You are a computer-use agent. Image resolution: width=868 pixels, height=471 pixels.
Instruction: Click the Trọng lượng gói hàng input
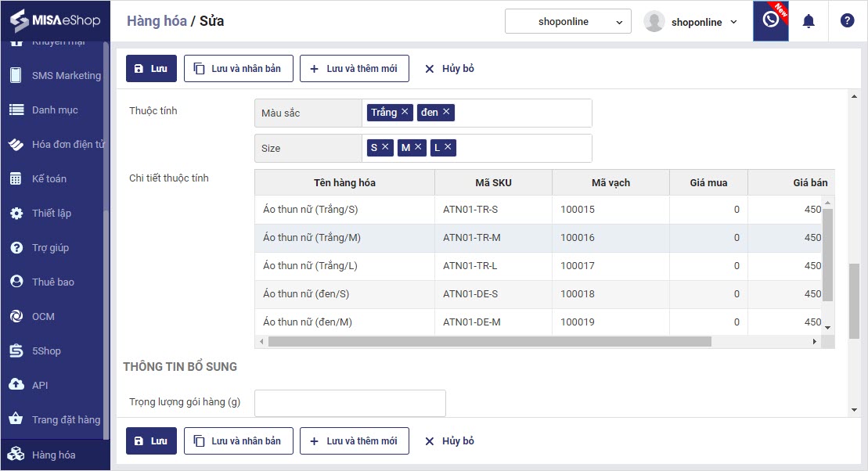[350, 403]
